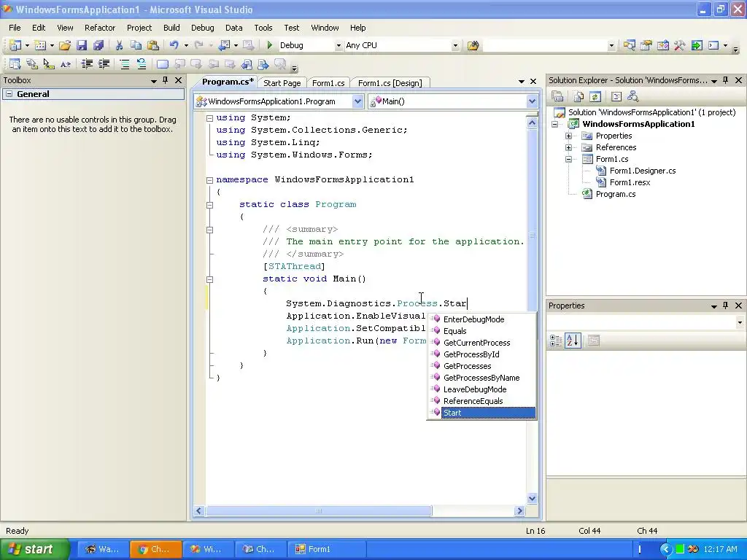The height and width of the screenshot is (560, 747).
Task: Open the Tools menu
Action: click(263, 28)
